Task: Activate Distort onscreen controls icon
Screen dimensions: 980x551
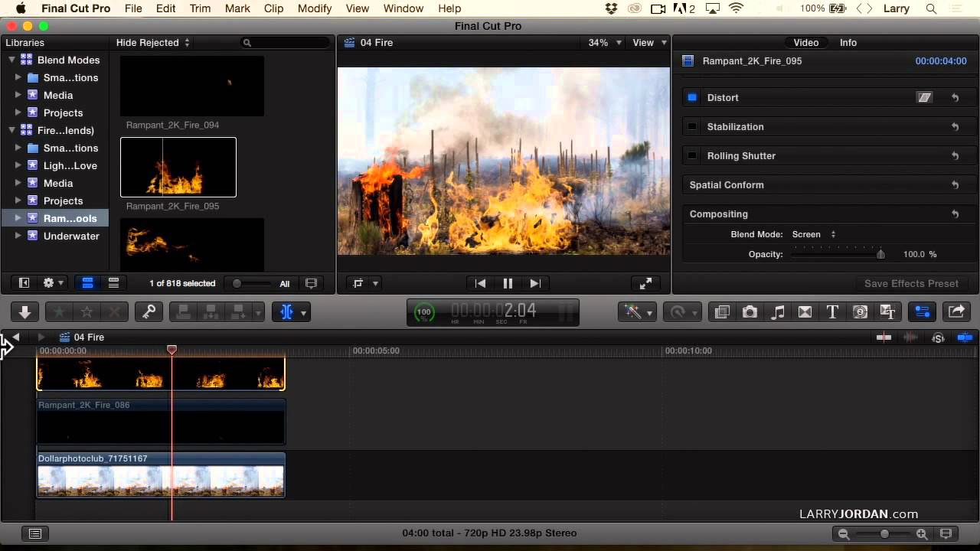Action: [x=925, y=97]
